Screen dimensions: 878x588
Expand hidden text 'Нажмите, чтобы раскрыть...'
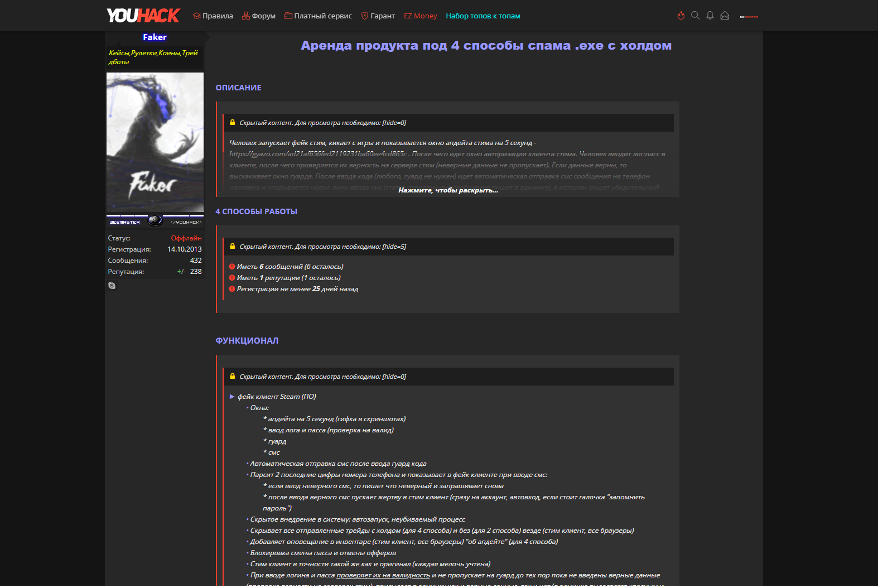point(448,190)
